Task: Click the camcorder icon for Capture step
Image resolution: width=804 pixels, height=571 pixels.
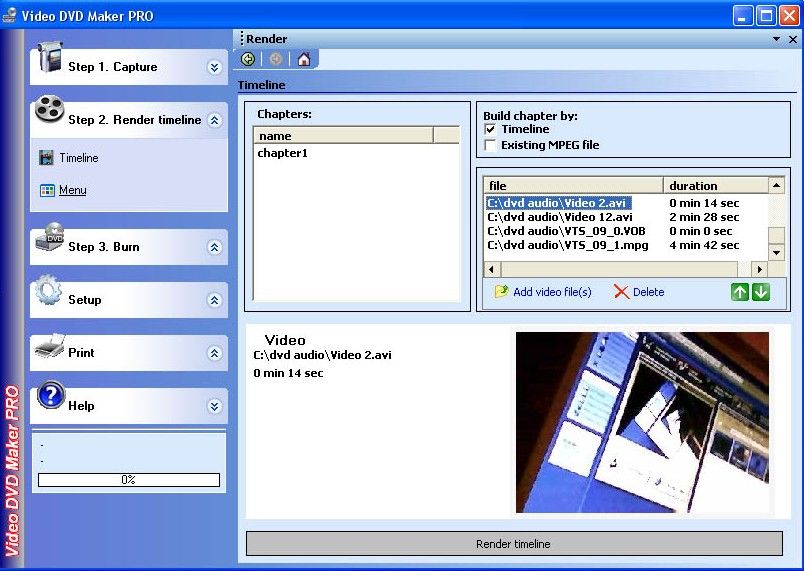Action: pos(49,57)
